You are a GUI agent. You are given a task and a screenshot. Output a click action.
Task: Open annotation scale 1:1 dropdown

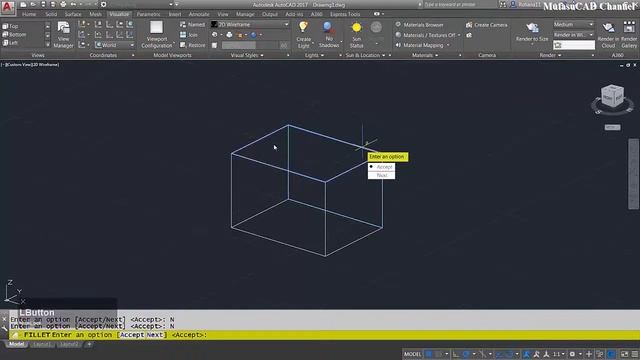click(x=559, y=354)
